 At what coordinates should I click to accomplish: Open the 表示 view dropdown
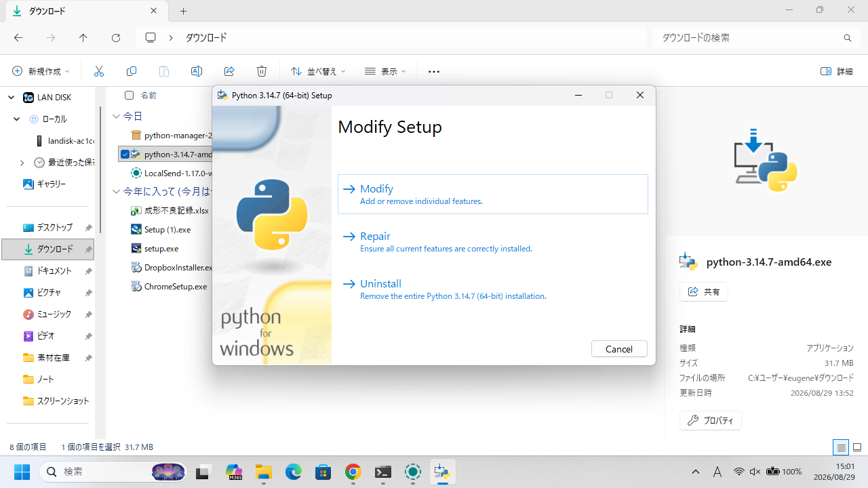[x=385, y=71]
